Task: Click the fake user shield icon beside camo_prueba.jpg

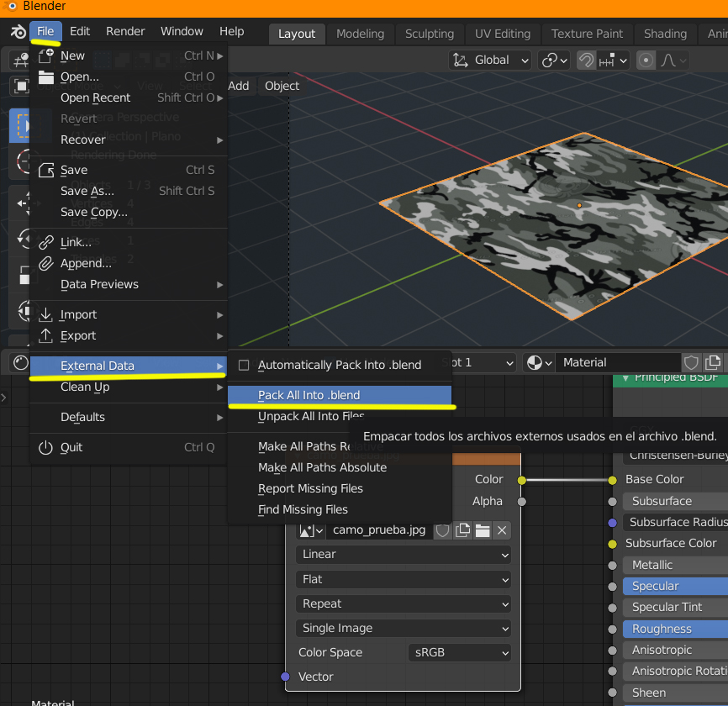Action: (x=442, y=530)
